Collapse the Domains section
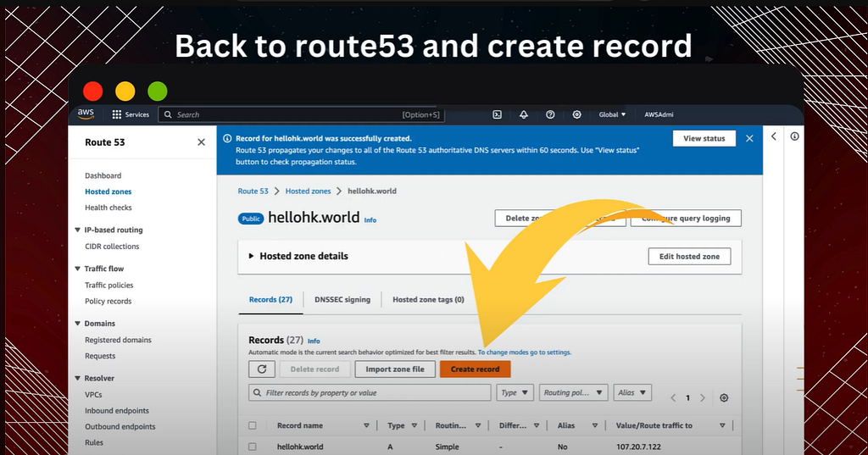Viewport: 868px width, 455px height. pos(77,324)
